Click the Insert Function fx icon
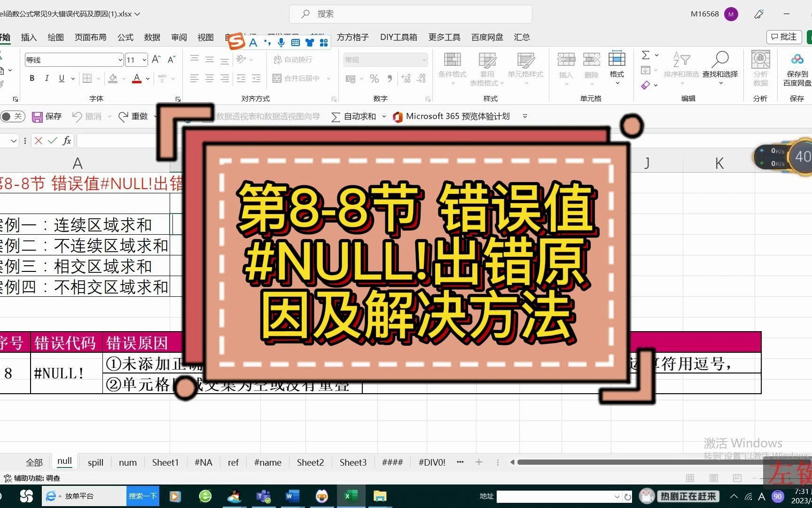 click(67, 140)
